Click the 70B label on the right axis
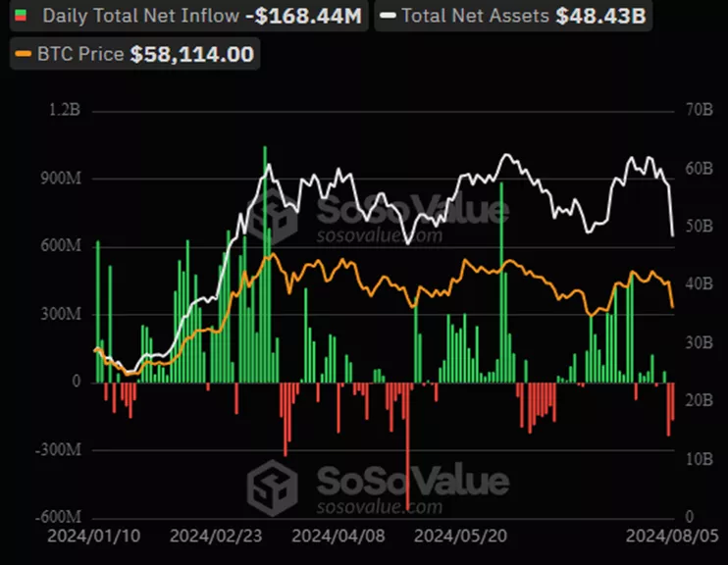The image size is (728, 565). 699,110
